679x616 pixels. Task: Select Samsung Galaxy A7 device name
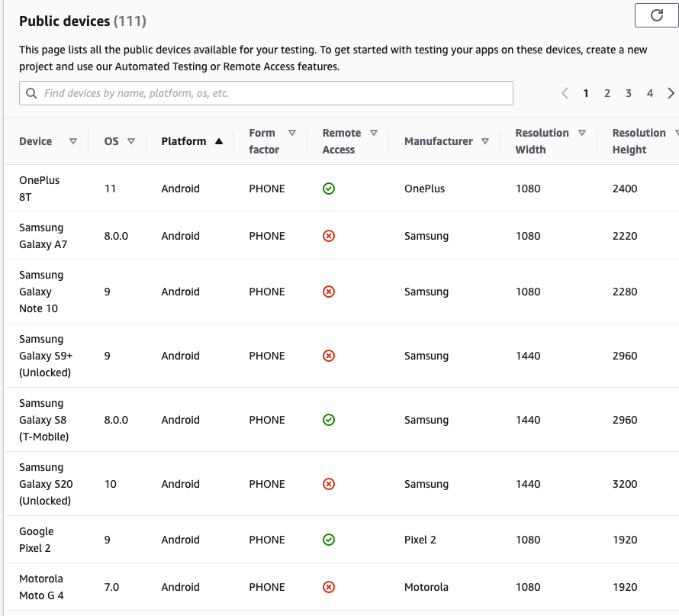coord(43,236)
